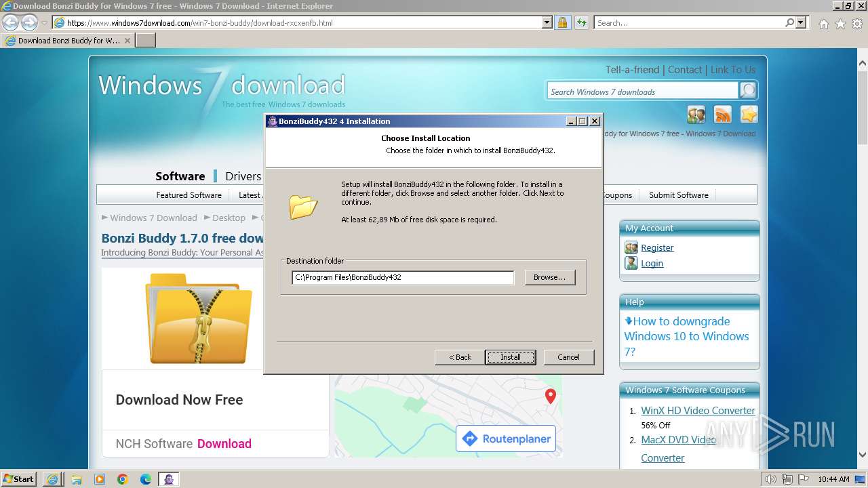
Task: Click the IE search box
Action: point(688,22)
